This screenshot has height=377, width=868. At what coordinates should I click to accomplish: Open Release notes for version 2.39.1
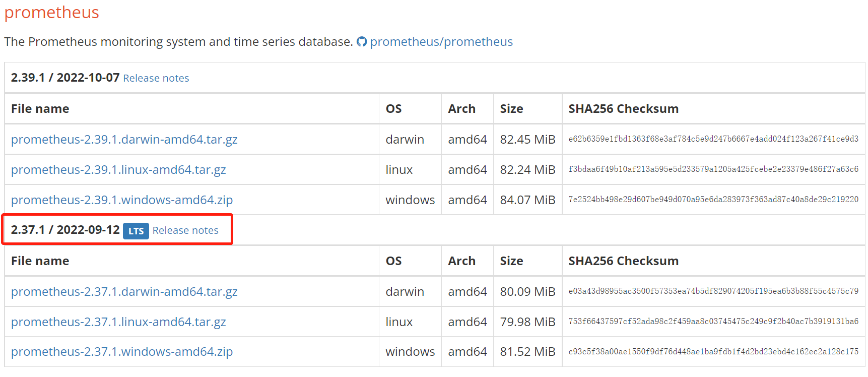156,78
